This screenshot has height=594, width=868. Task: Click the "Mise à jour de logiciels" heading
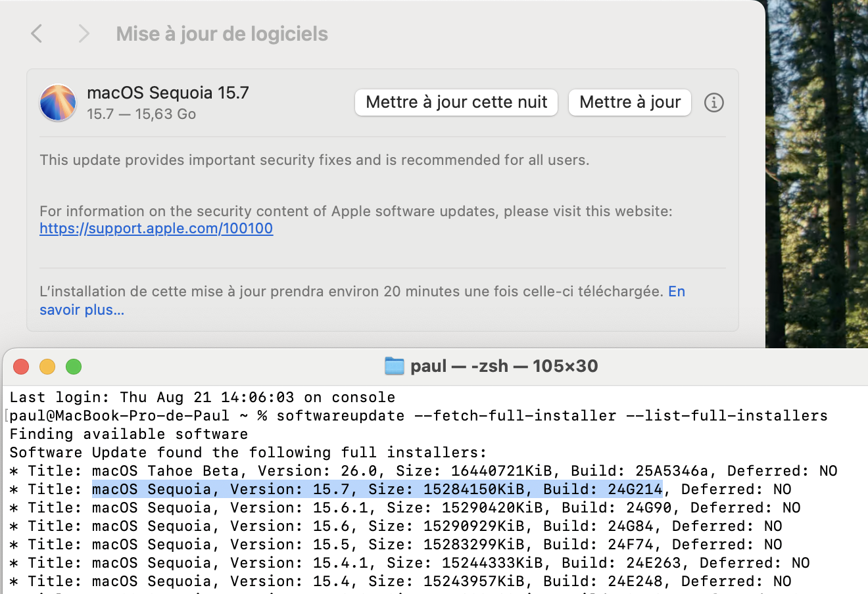(222, 34)
